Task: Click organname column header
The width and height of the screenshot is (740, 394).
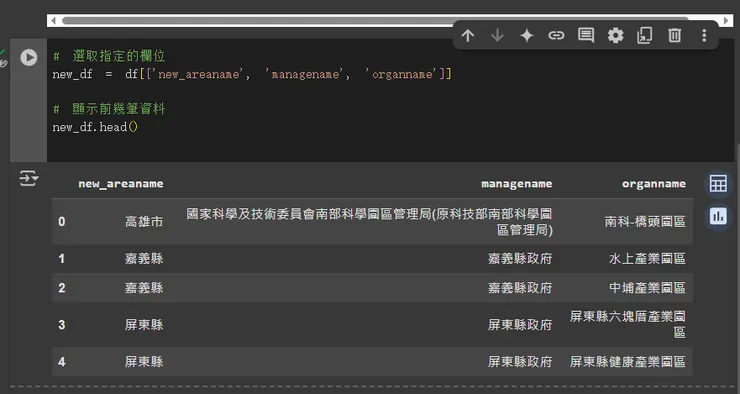Action: point(654,184)
